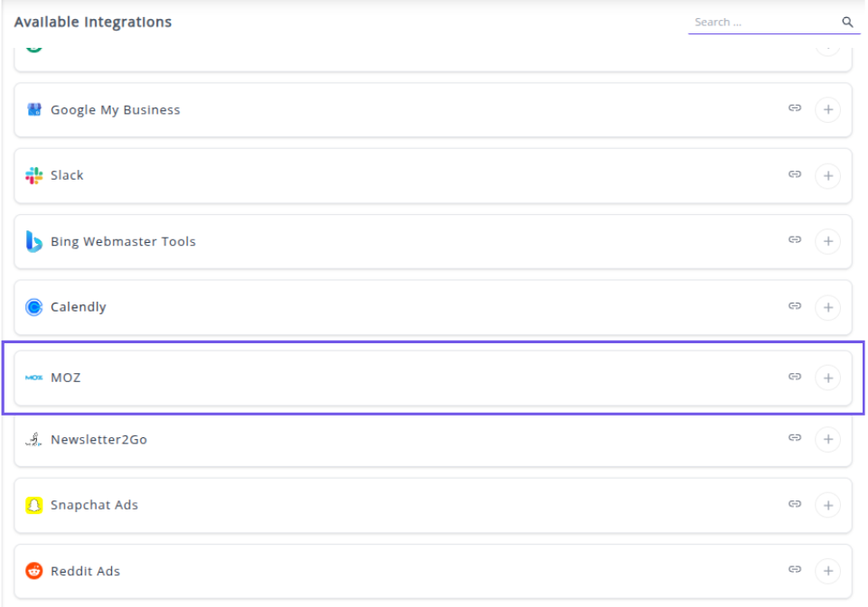Add Snapchat Ads integration via plus icon
868x607 pixels.
click(x=827, y=506)
